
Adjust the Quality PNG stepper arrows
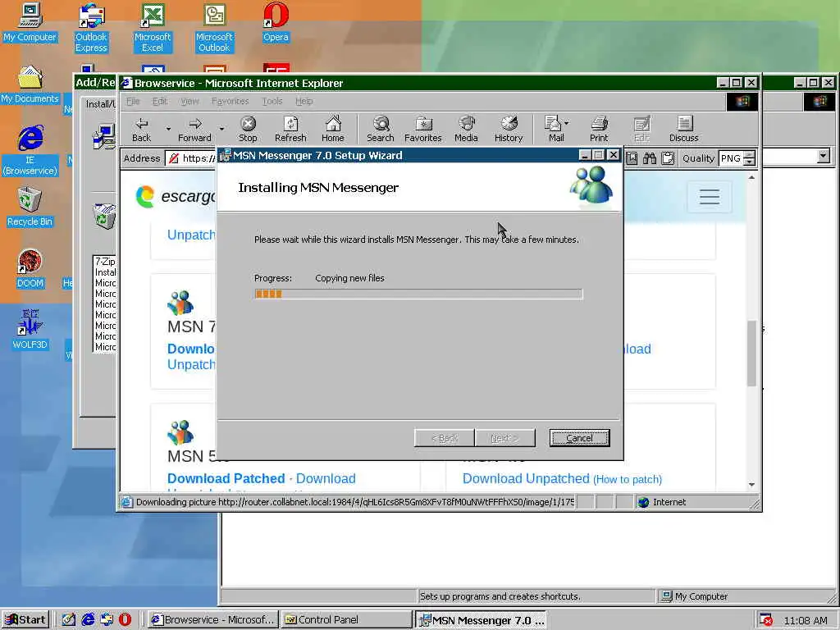750,158
